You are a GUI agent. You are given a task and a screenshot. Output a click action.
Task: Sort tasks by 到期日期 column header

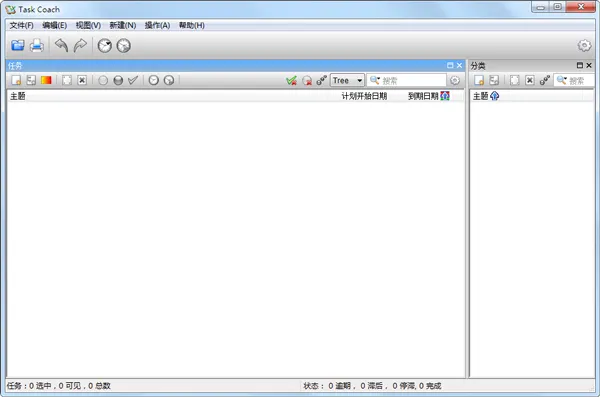point(423,96)
